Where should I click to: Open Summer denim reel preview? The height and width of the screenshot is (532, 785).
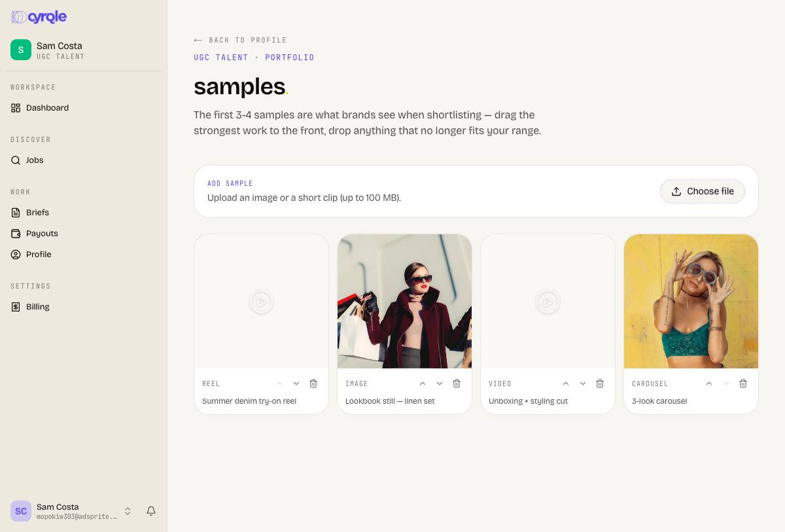[x=261, y=302]
